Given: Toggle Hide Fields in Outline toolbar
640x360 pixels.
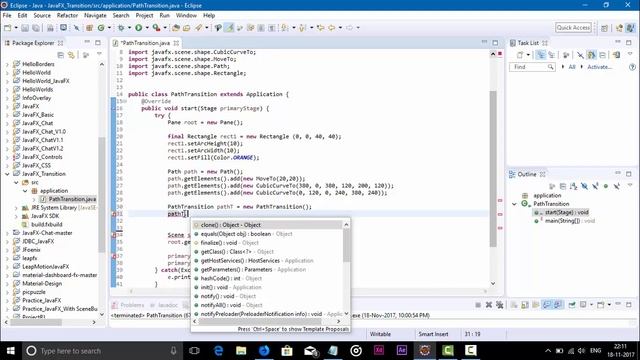Looking at the screenshot, I should tap(584, 186).
